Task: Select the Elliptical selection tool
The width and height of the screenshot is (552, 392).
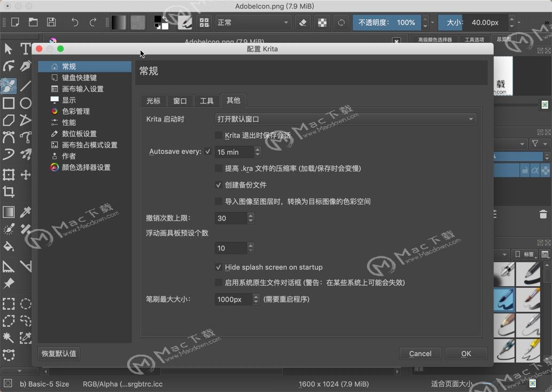Action: pyautogui.click(x=25, y=304)
